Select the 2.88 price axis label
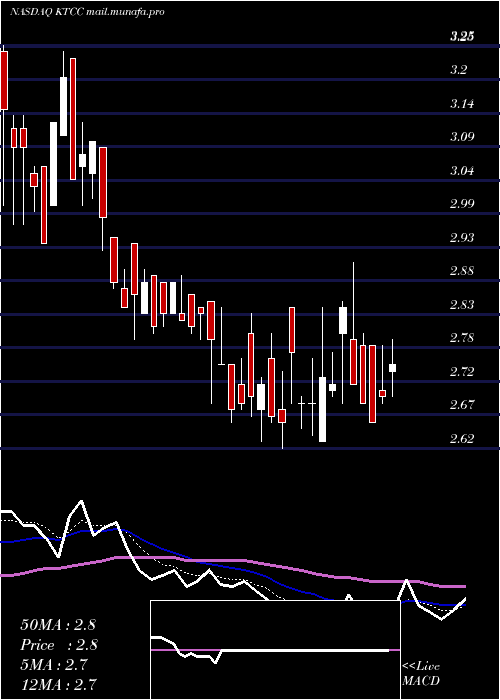The height and width of the screenshot is (700, 500). pyautogui.click(x=462, y=271)
